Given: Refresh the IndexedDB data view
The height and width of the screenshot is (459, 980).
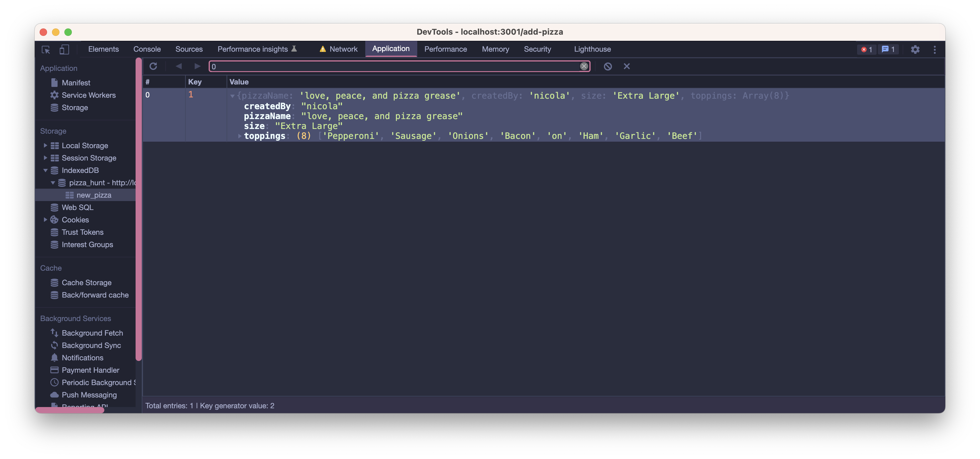Looking at the screenshot, I should point(153,66).
